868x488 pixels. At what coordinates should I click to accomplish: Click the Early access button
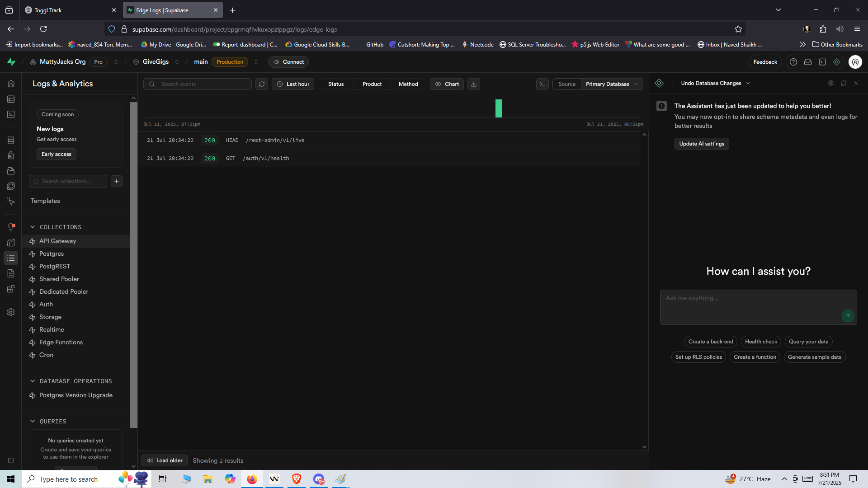57,154
